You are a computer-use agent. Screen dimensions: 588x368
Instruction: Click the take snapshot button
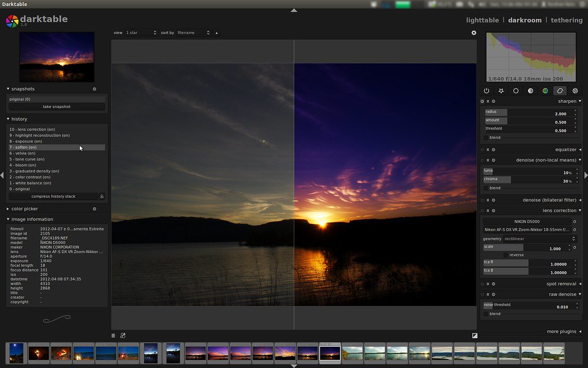[x=56, y=106]
